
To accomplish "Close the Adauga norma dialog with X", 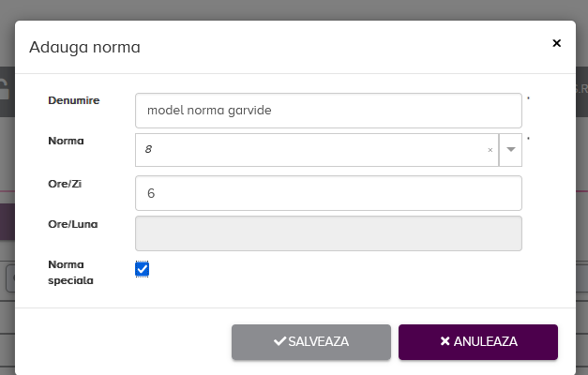I will [x=556, y=43].
